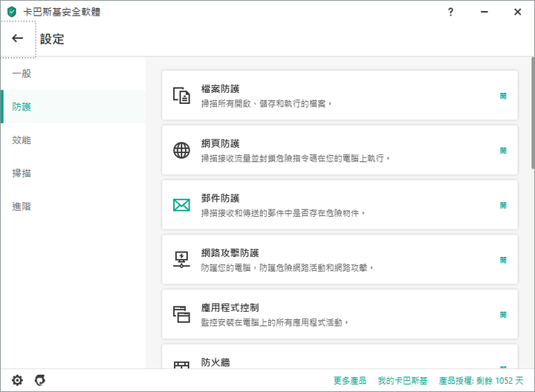Go back using the arrow button
The height and width of the screenshot is (392, 535).
[x=18, y=38]
